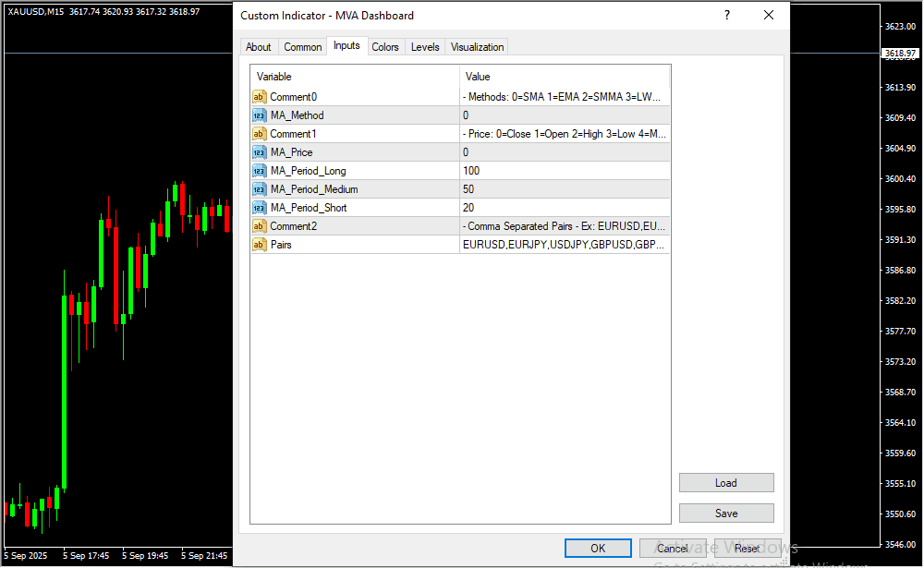Viewport: 924px width, 568px height.
Task: Select the Comment1 Price value cell
Action: [565, 134]
